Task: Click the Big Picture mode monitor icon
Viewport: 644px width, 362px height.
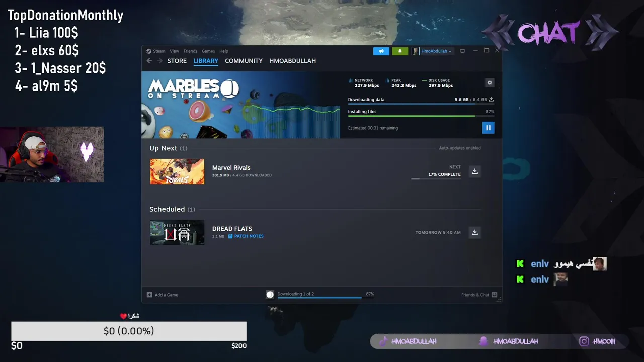Action: [462, 51]
